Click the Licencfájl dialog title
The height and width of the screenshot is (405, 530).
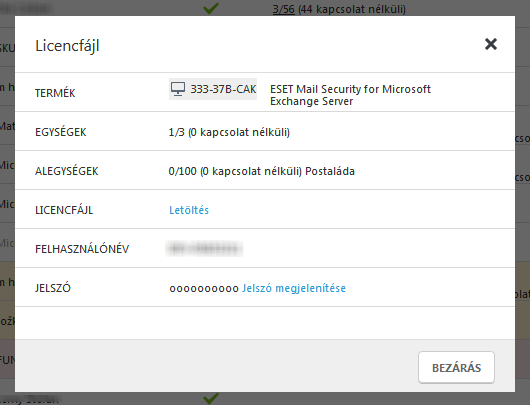click(x=67, y=46)
